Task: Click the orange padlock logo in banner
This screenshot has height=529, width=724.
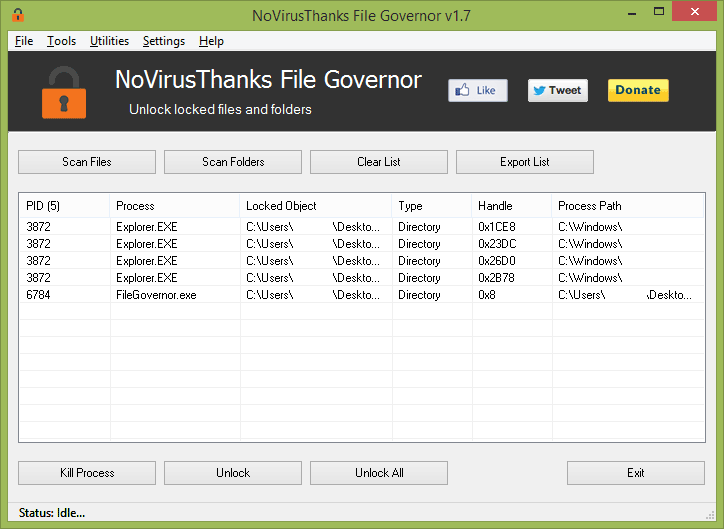Action: point(64,92)
